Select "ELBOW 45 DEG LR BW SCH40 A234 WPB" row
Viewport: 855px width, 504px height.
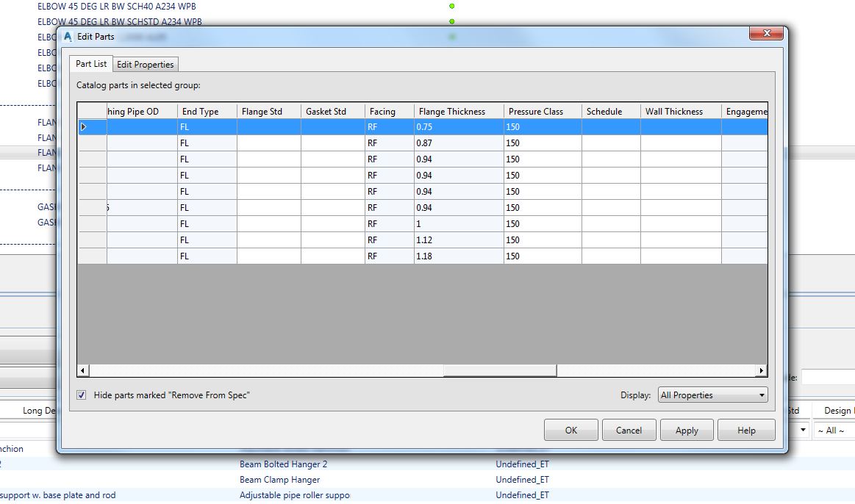(x=117, y=7)
